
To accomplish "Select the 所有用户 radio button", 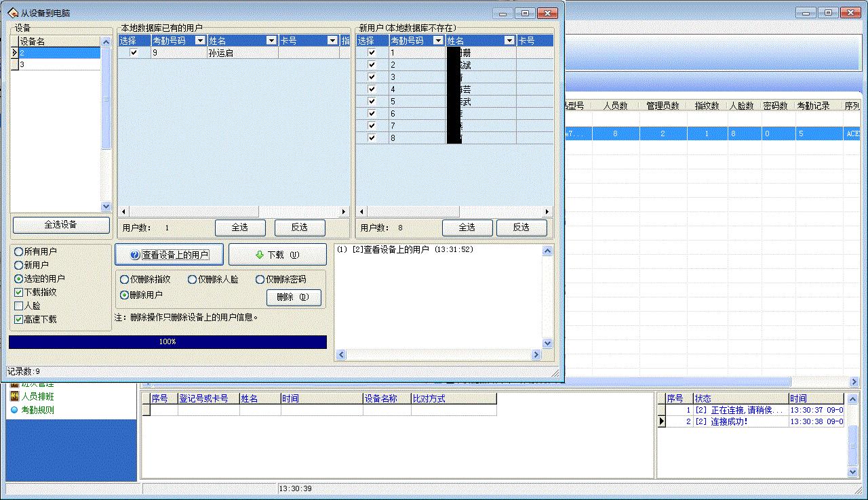I will pos(19,251).
